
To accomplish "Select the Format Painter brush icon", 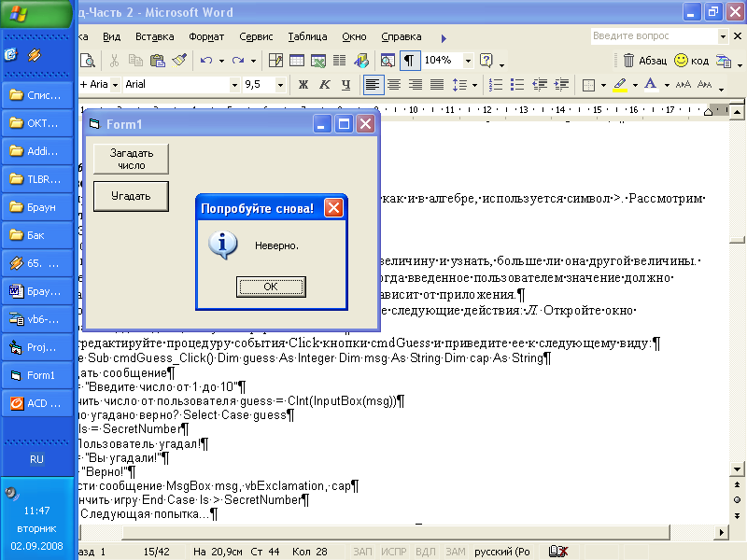I will (179, 61).
